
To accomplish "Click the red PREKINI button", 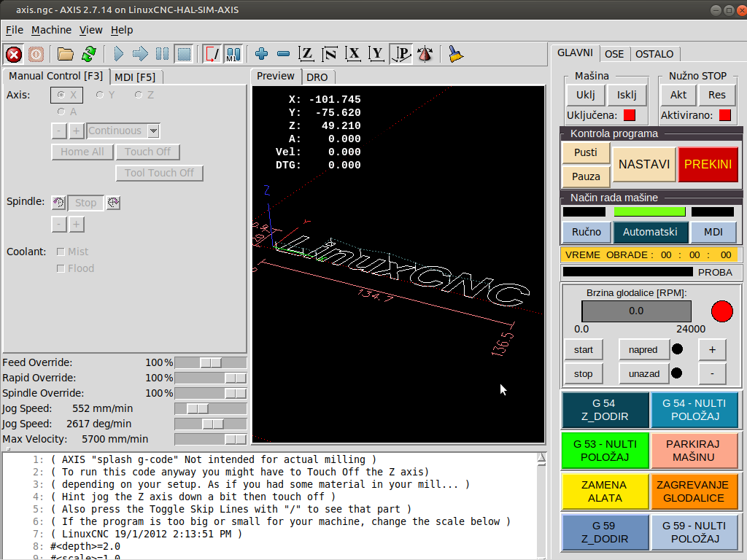I will [x=708, y=164].
